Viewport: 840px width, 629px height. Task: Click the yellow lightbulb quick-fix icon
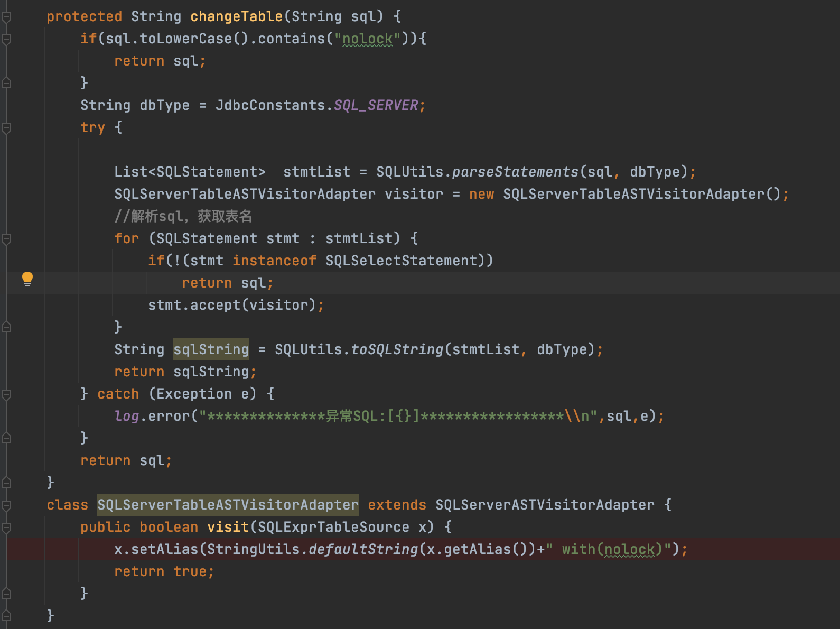pyautogui.click(x=27, y=279)
